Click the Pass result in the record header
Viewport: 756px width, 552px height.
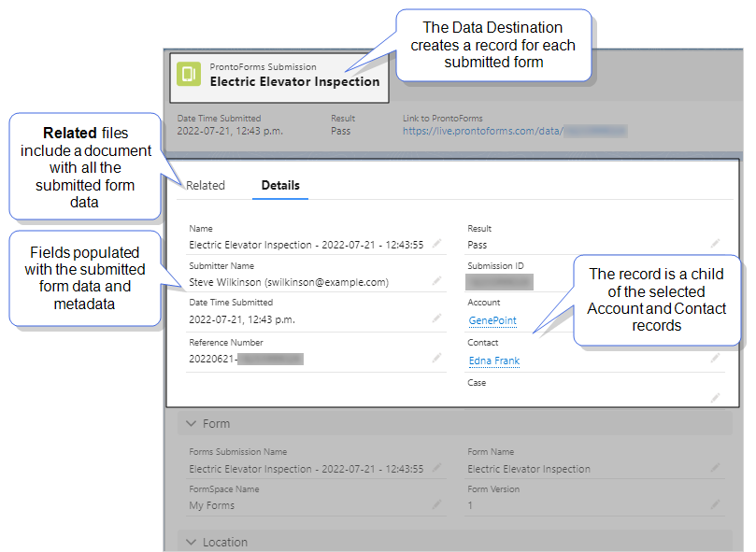pyautogui.click(x=340, y=131)
